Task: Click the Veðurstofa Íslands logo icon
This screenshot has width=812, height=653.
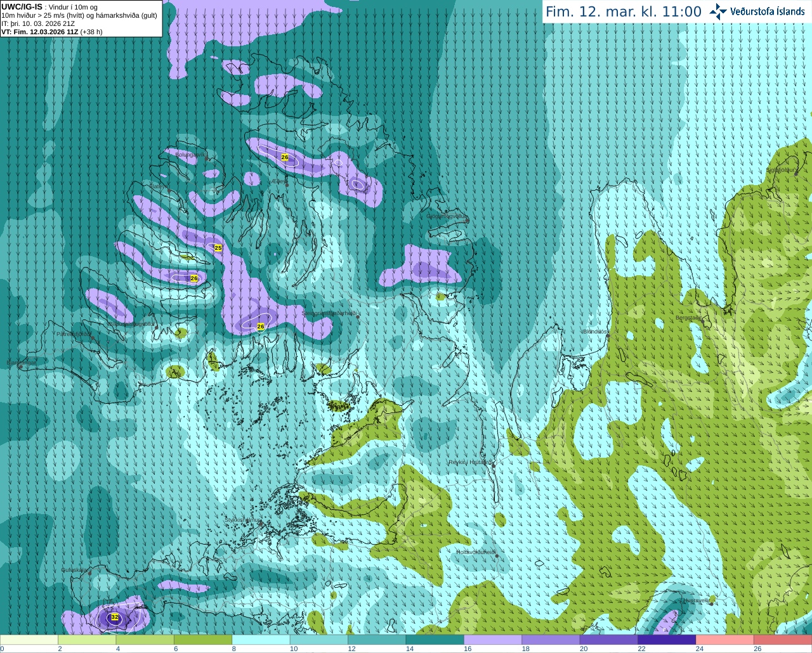Action: point(718,11)
